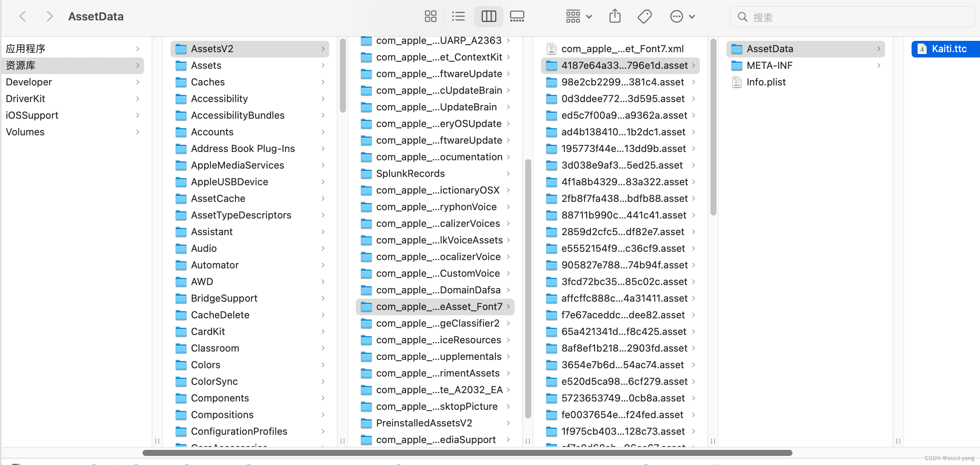The height and width of the screenshot is (465, 980).
Task: Select e5552154f9...c36cf9.asset folder
Action: point(620,248)
